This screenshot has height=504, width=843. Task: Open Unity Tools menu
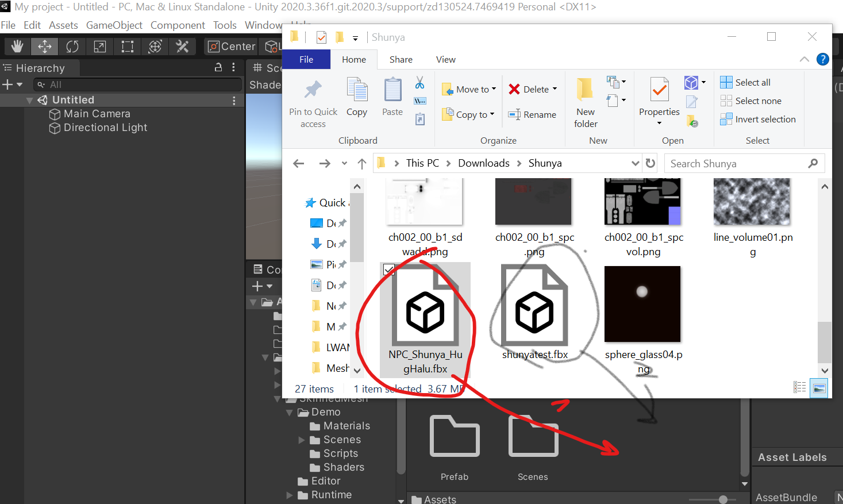coord(225,25)
